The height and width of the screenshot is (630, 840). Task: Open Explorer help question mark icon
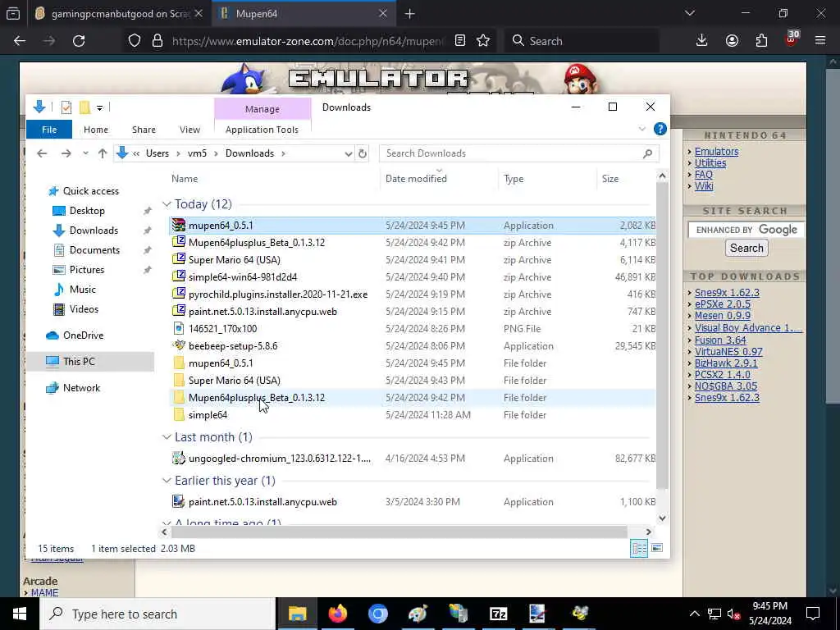[x=660, y=129]
